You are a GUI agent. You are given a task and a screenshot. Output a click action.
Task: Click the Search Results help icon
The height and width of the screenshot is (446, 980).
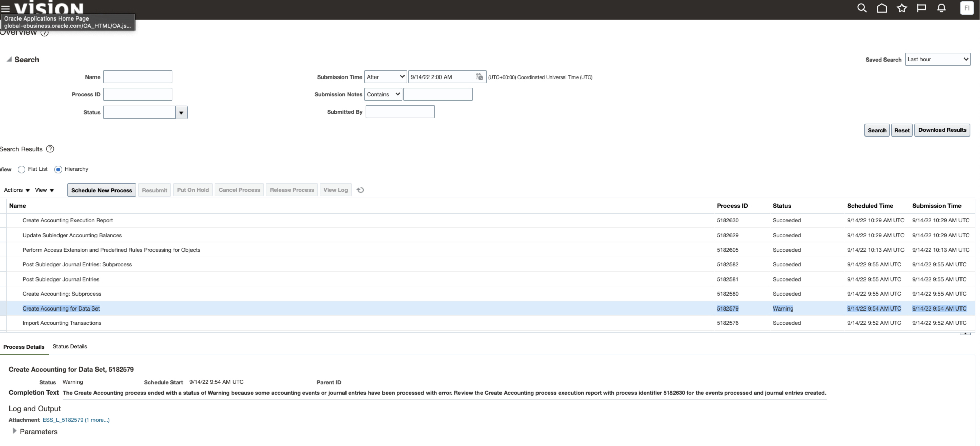tap(50, 149)
